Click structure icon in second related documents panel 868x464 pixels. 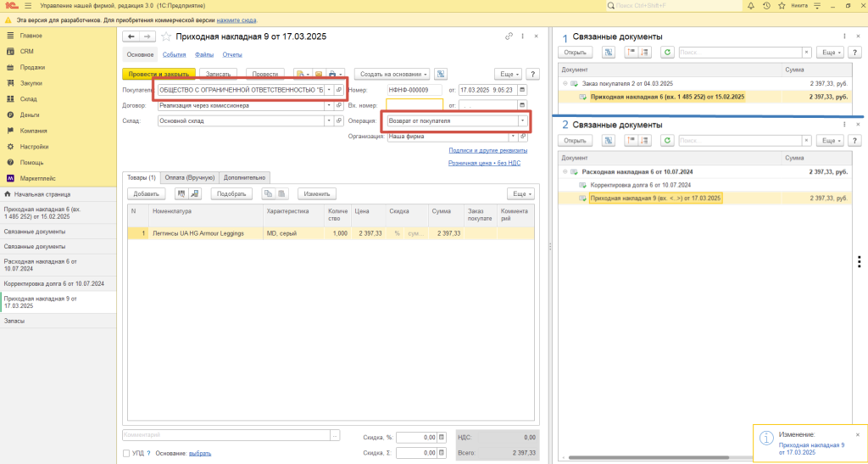pos(609,141)
